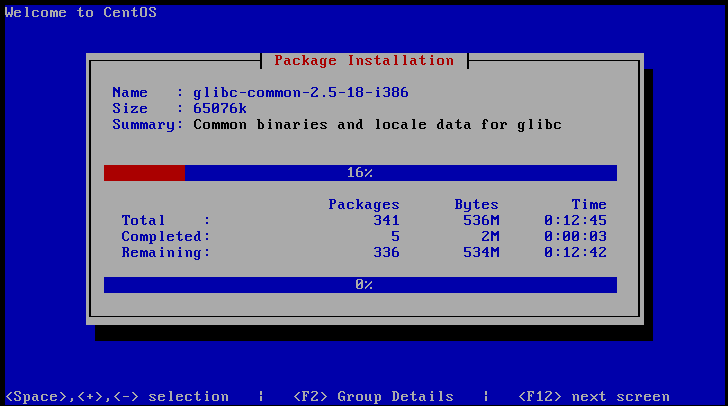Click the red package progress bar segment
This screenshot has width=728, height=406.
tap(144, 173)
